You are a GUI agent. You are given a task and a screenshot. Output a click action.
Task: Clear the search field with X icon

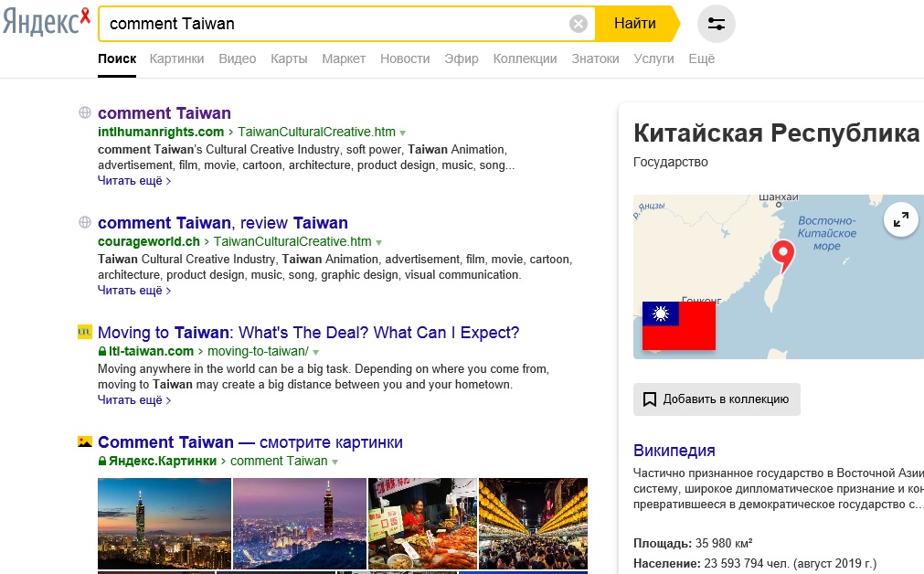click(578, 24)
